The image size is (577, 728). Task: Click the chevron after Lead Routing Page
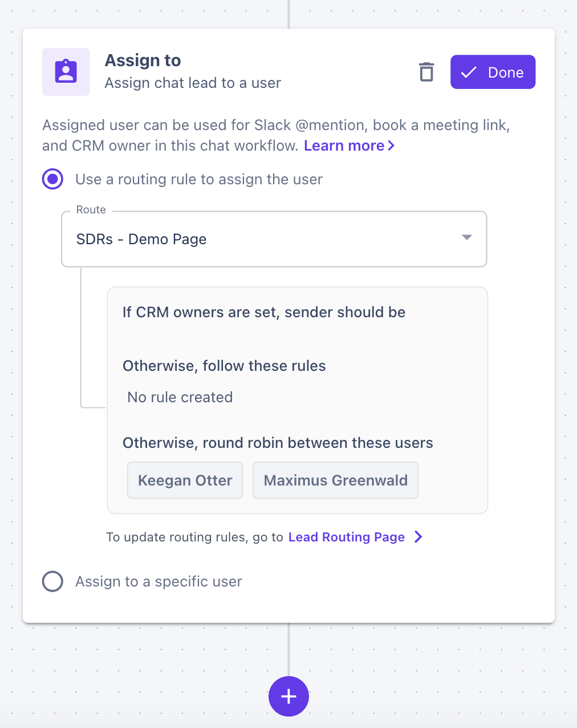[x=418, y=537]
